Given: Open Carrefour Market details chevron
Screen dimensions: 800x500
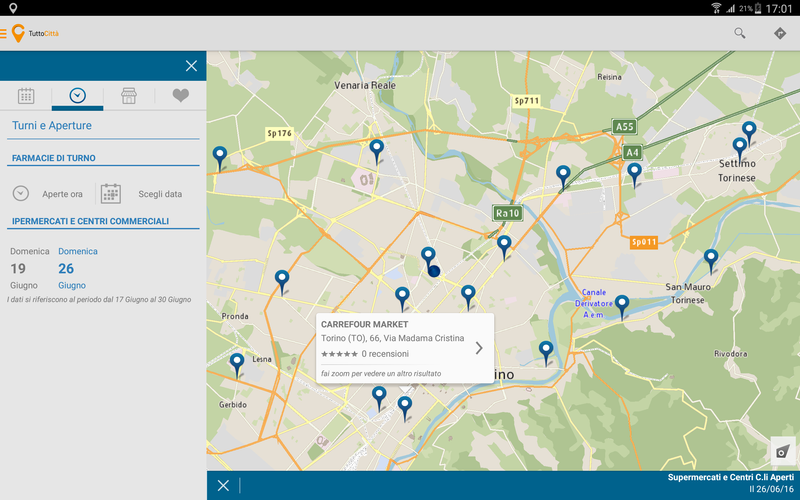Looking at the screenshot, I should click(479, 348).
